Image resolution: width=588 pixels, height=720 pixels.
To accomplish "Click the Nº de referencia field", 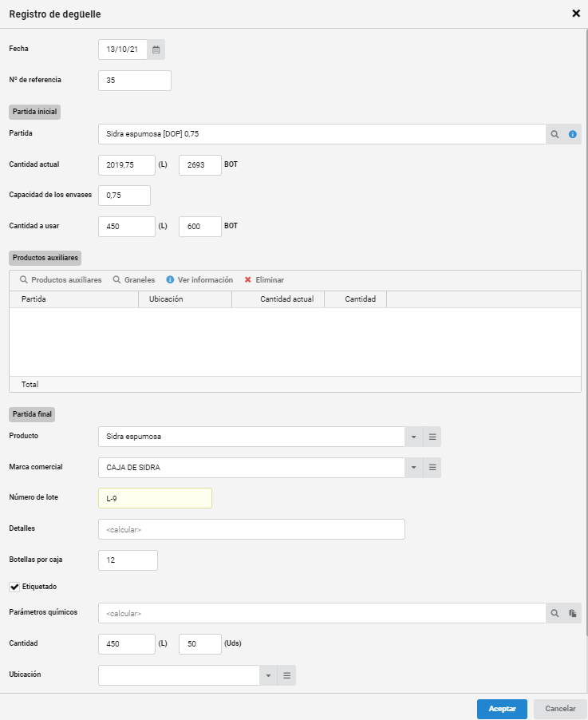I will 135,81.
